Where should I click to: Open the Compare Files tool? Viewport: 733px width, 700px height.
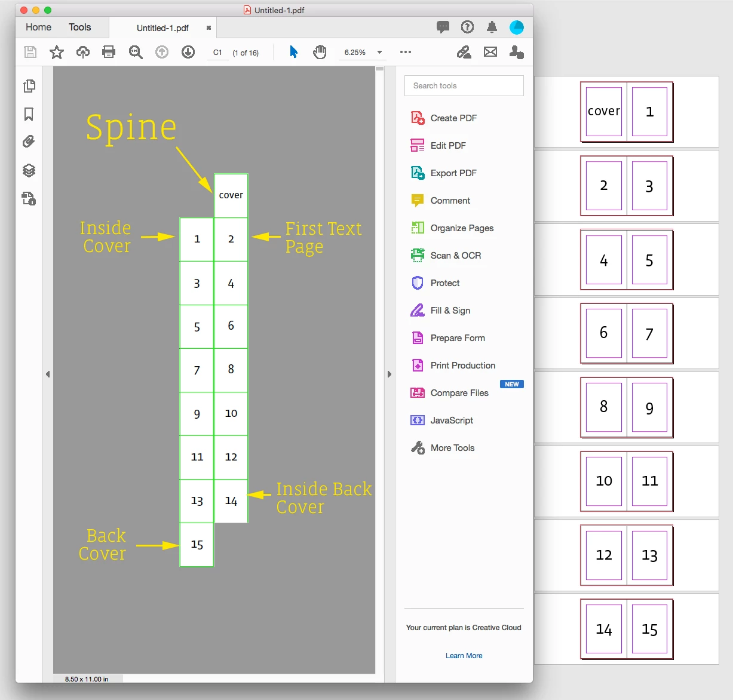tap(449, 392)
